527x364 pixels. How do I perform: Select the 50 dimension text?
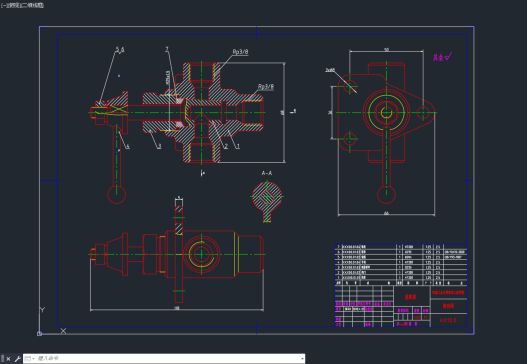[386, 50]
